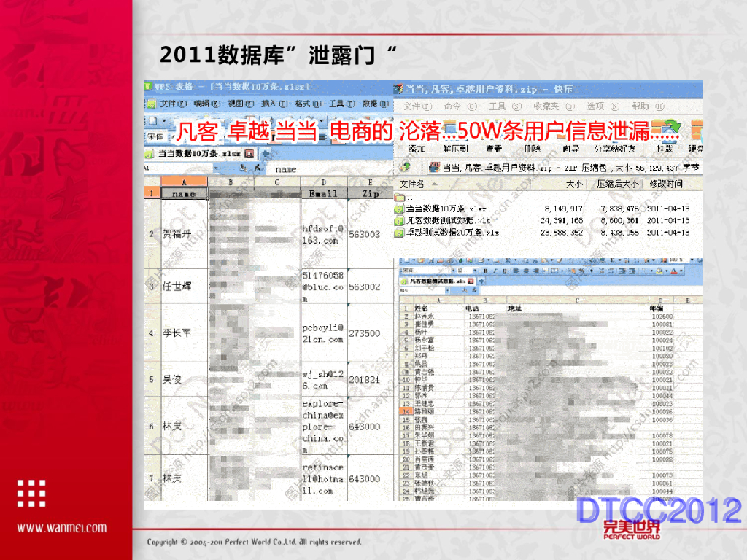Click the Bold icon in 凡客 spreadsheet toolbar

[486, 271]
